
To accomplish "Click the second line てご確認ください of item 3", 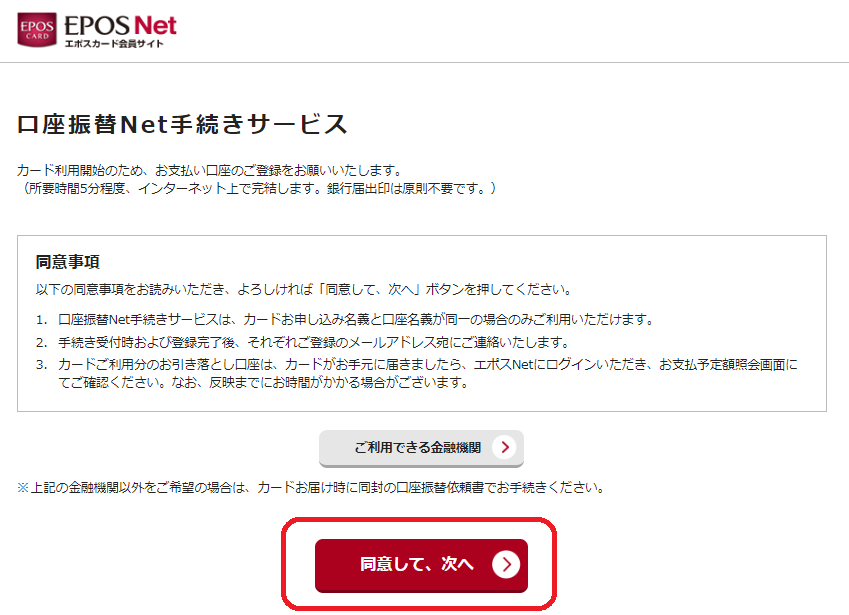I will coord(263,383).
